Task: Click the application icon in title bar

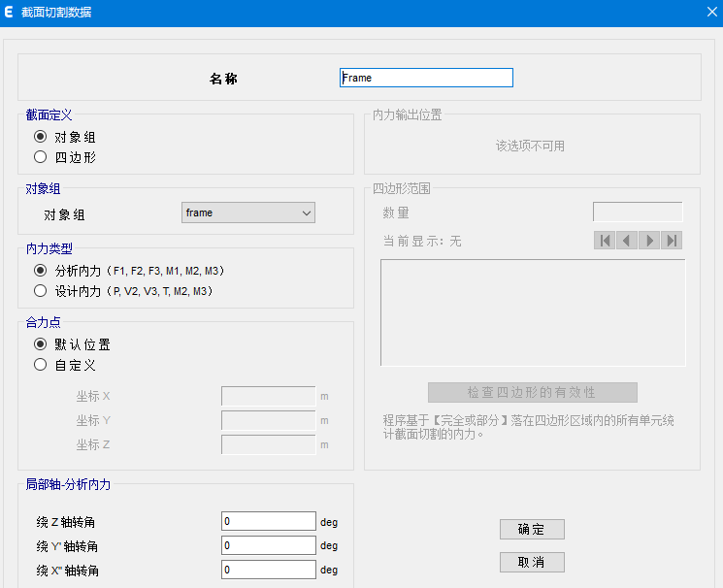Action: pyautogui.click(x=9, y=13)
